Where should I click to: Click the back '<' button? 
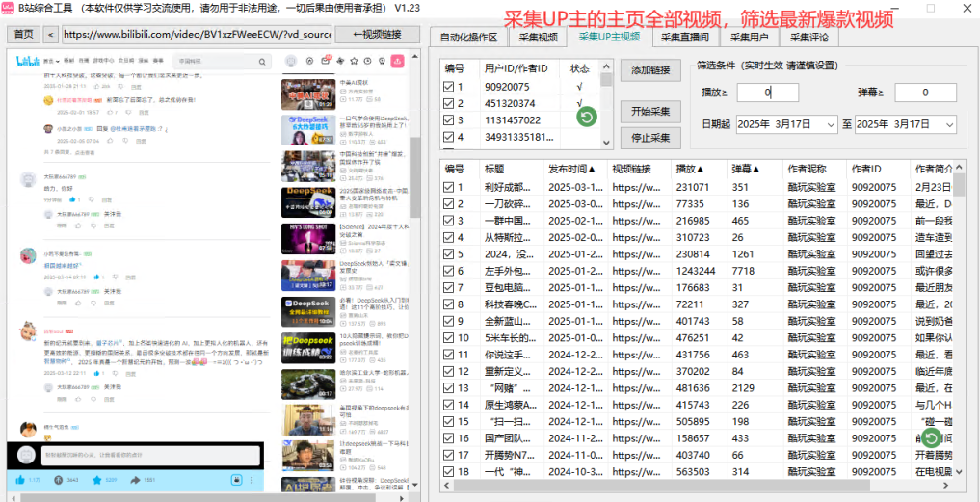tap(51, 35)
